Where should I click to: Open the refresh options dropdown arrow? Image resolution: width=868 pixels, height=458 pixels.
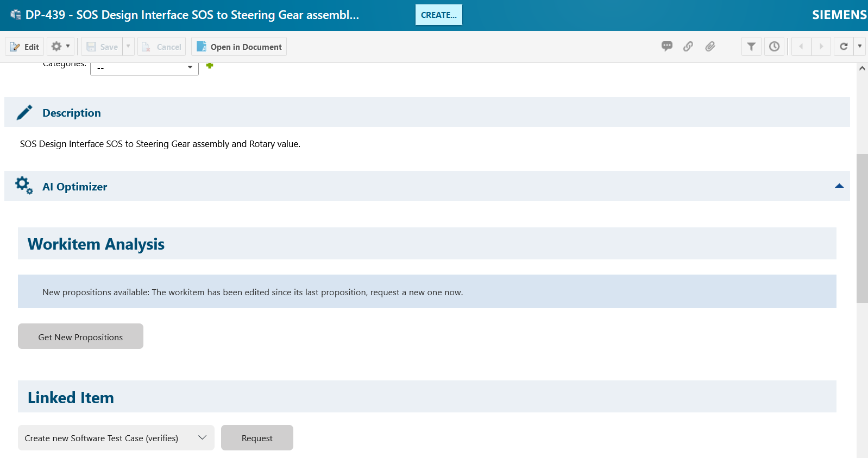click(x=860, y=47)
